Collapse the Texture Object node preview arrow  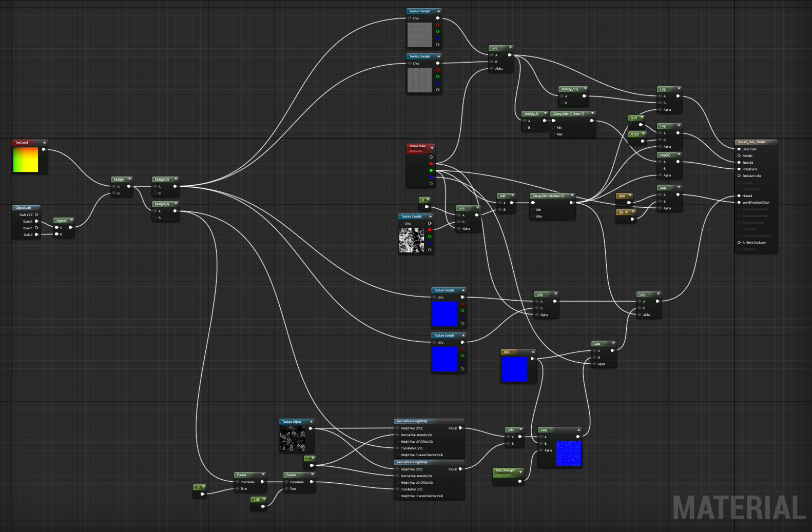311,422
